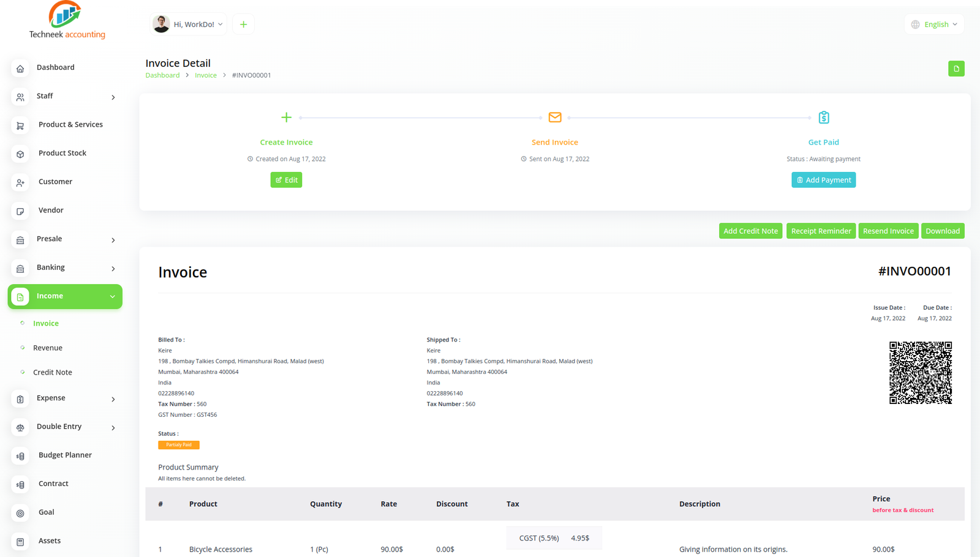Open Revenue under Income menu
Screen dimensions: 980x557
pyautogui.click(x=48, y=348)
